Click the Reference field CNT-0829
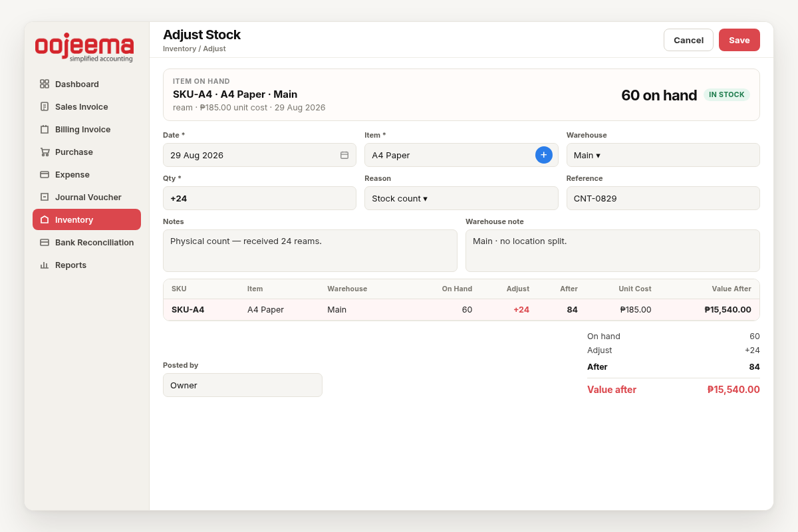The image size is (798, 532). pos(663,198)
